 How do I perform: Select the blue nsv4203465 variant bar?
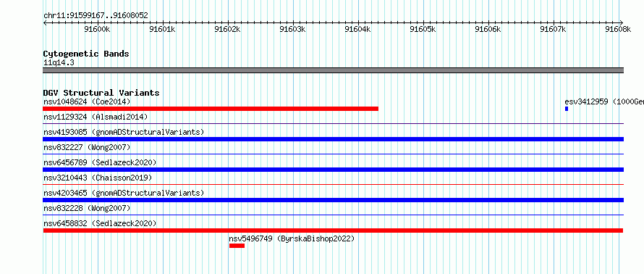pos(334,200)
